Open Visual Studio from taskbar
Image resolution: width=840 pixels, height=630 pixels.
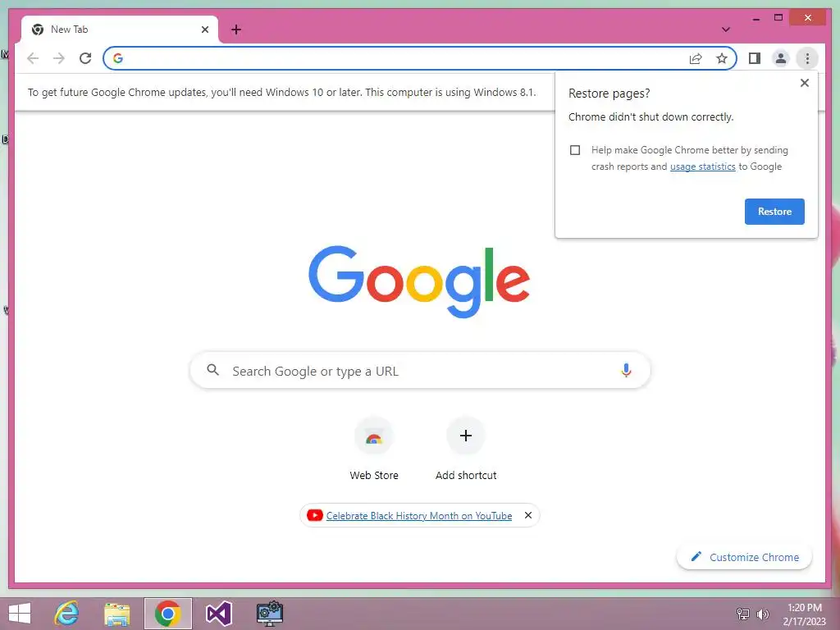tap(218, 614)
